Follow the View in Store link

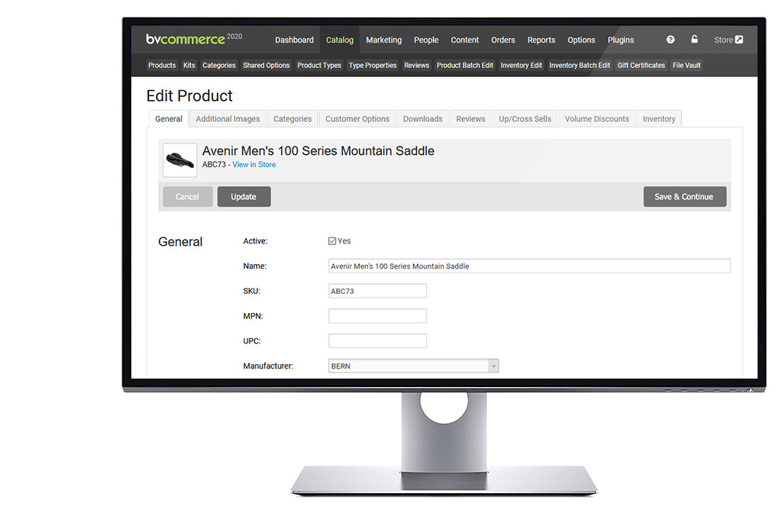(254, 165)
